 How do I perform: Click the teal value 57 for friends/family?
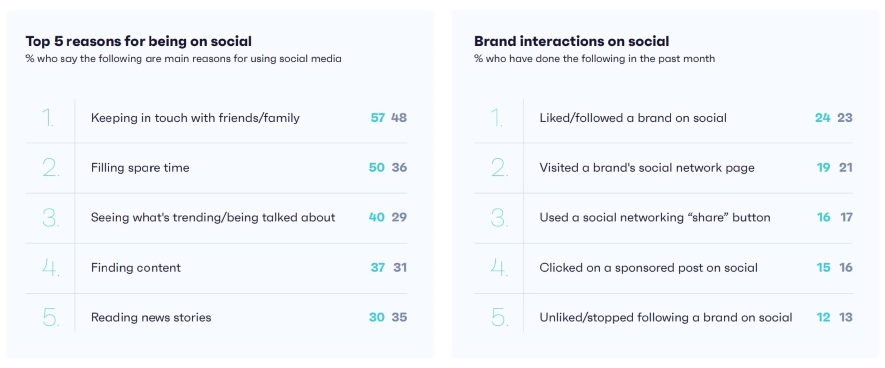point(378,118)
